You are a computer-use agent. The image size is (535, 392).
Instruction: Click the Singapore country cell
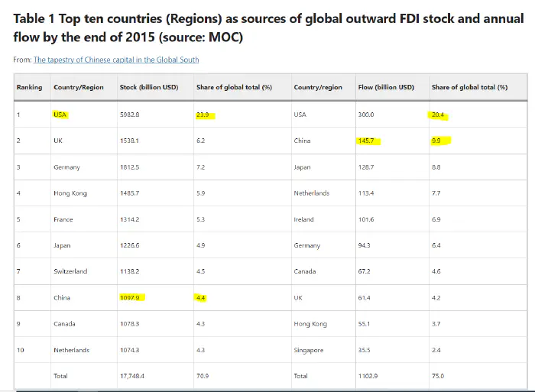point(310,350)
